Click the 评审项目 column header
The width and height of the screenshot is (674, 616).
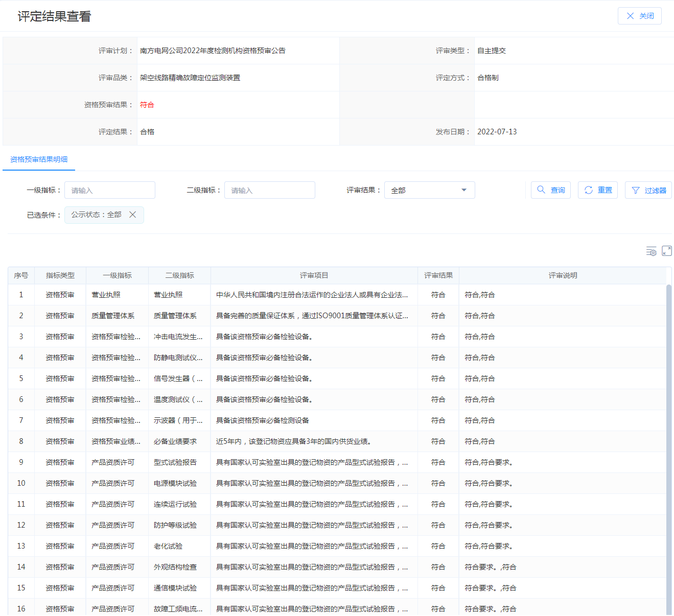coord(314,275)
